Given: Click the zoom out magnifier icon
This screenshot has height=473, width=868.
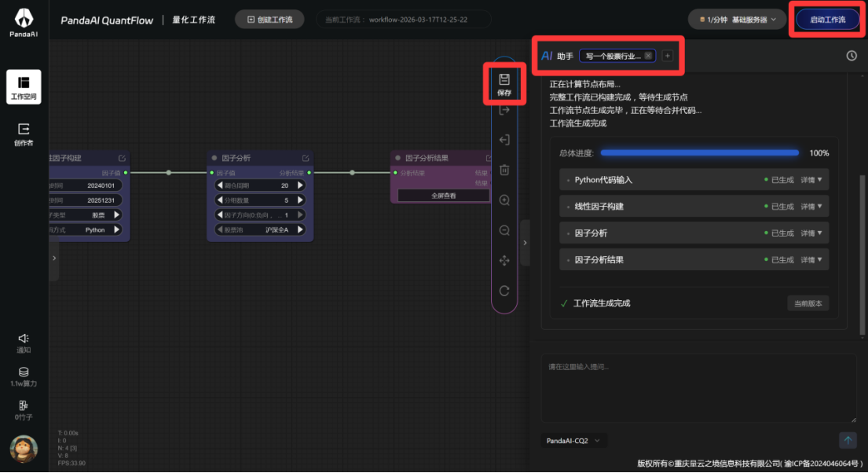Looking at the screenshot, I should coord(504,230).
